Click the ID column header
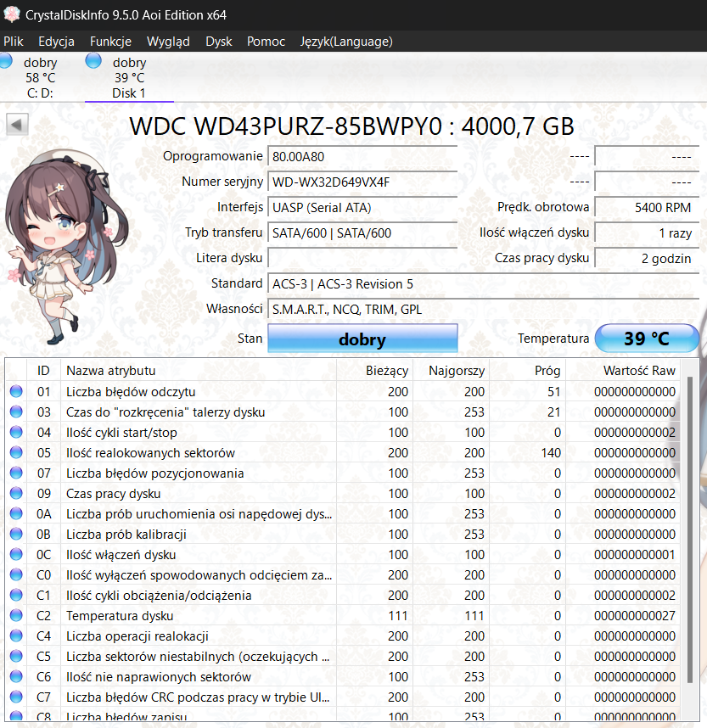The image size is (707, 728). tap(43, 371)
